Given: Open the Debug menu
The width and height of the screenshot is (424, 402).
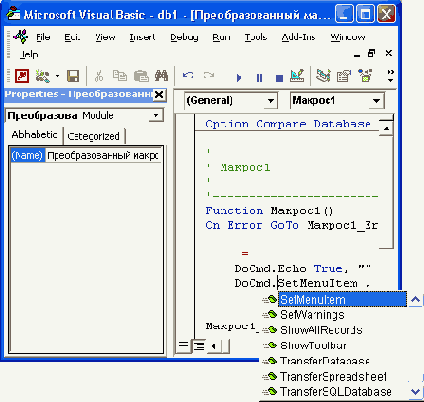Looking at the screenshot, I should pos(184,37).
